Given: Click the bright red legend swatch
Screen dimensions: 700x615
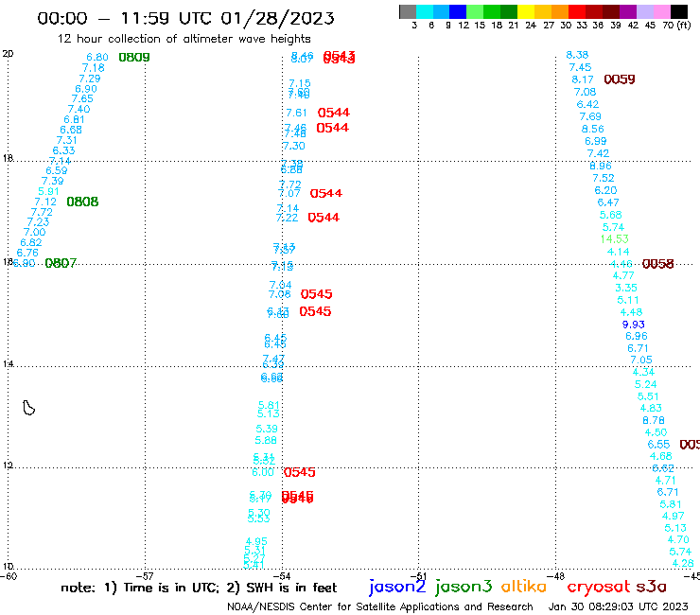Looking at the screenshot, I should pyautogui.click(x=577, y=11).
